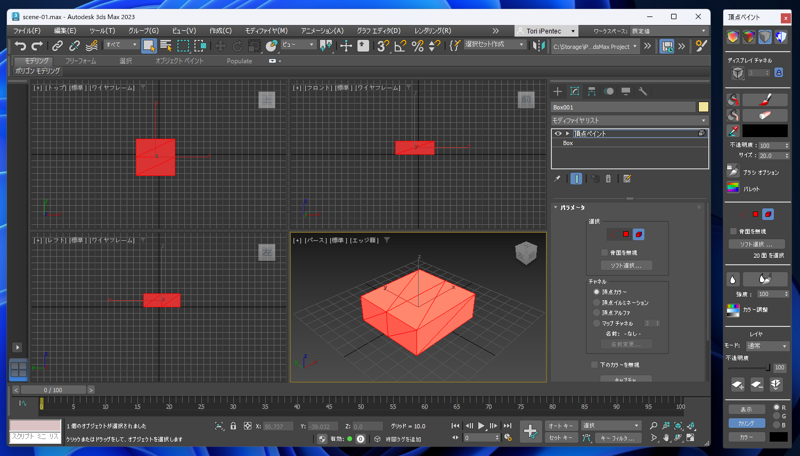Screen dimensions: 800x456
Task: Enable vertex color display shaded mode
Action: click(748, 37)
